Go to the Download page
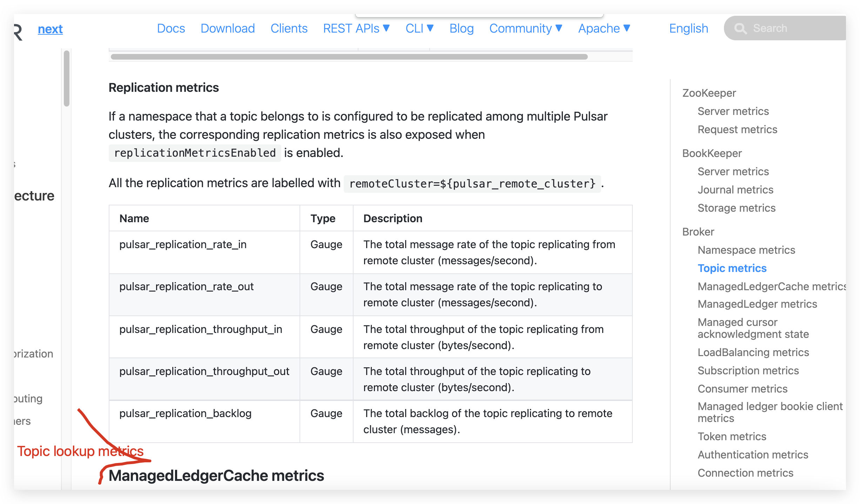860x504 pixels. [228, 28]
